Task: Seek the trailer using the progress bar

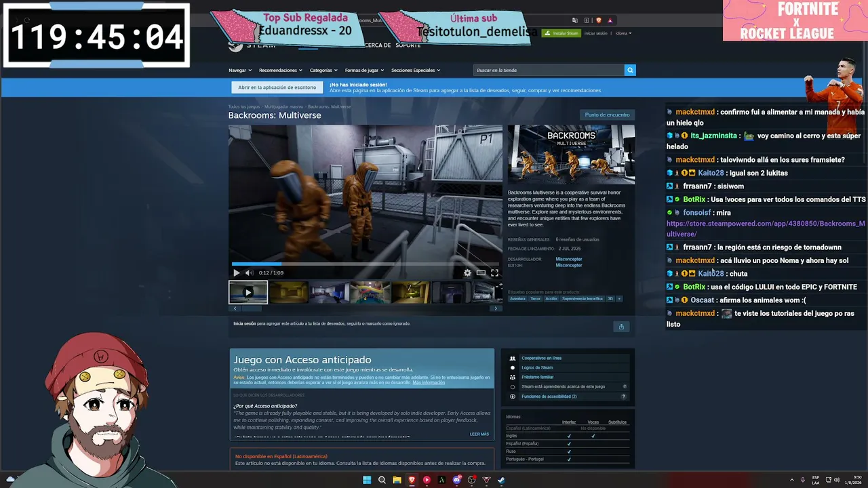Action: (x=365, y=264)
